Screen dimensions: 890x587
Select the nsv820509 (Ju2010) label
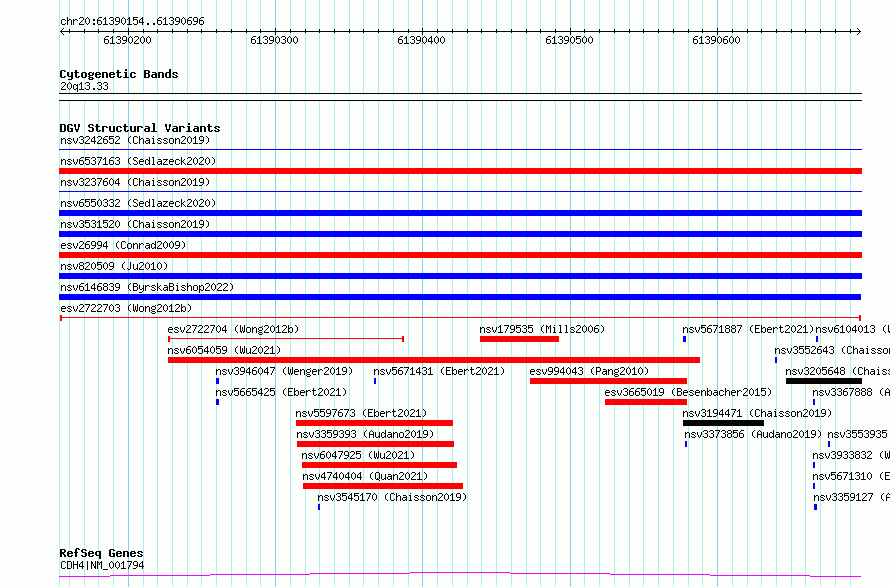pos(114,266)
